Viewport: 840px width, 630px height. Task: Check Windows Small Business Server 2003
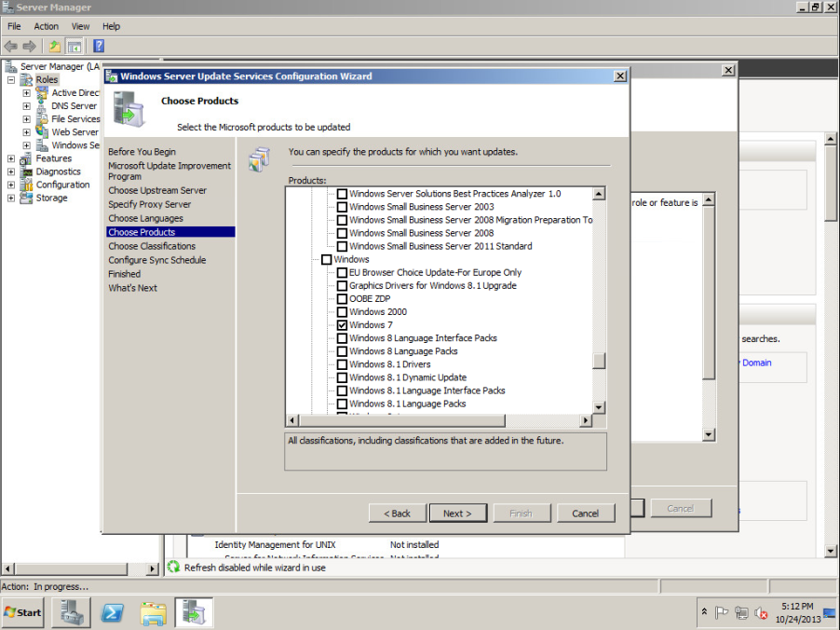pyautogui.click(x=342, y=207)
